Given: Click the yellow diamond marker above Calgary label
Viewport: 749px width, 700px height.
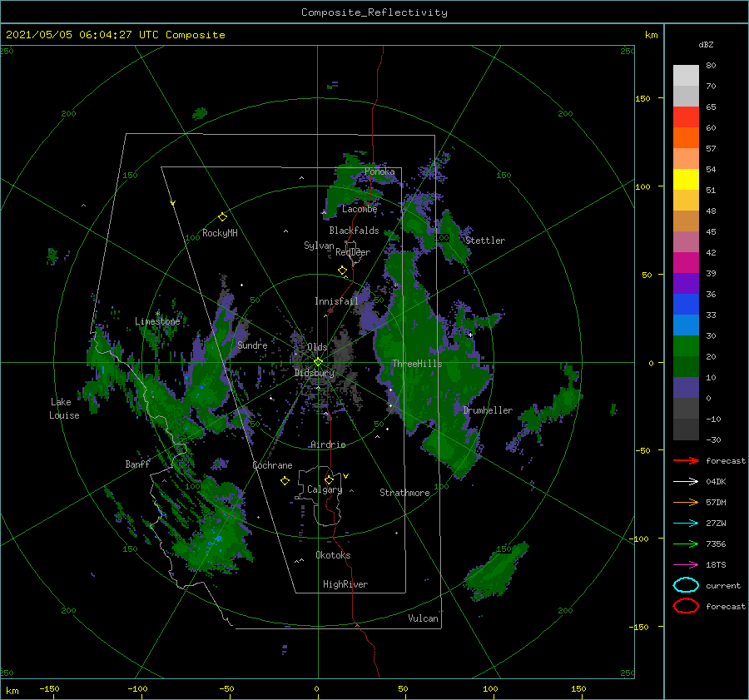Looking at the screenshot, I should point(329,479).
